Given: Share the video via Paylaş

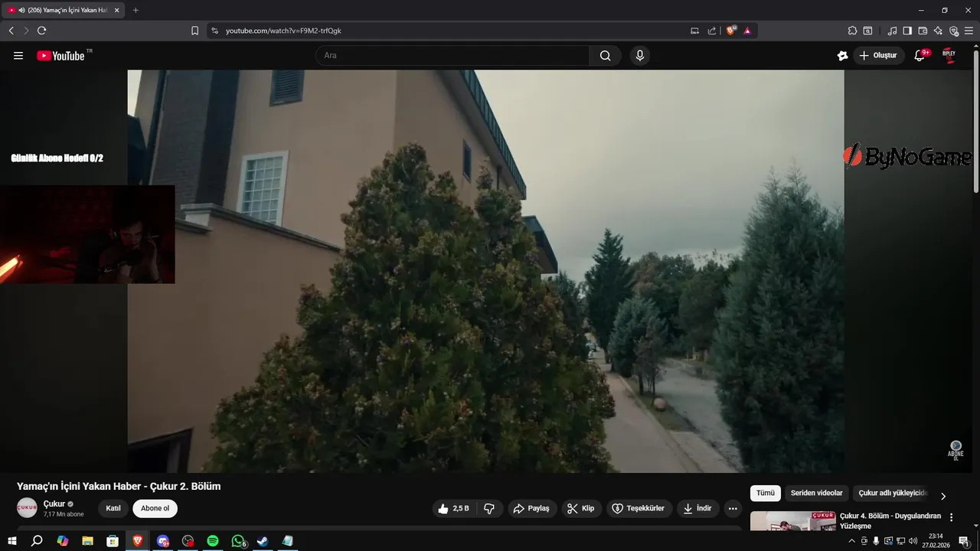Looking at the screenshot, I should coord(532,508).
